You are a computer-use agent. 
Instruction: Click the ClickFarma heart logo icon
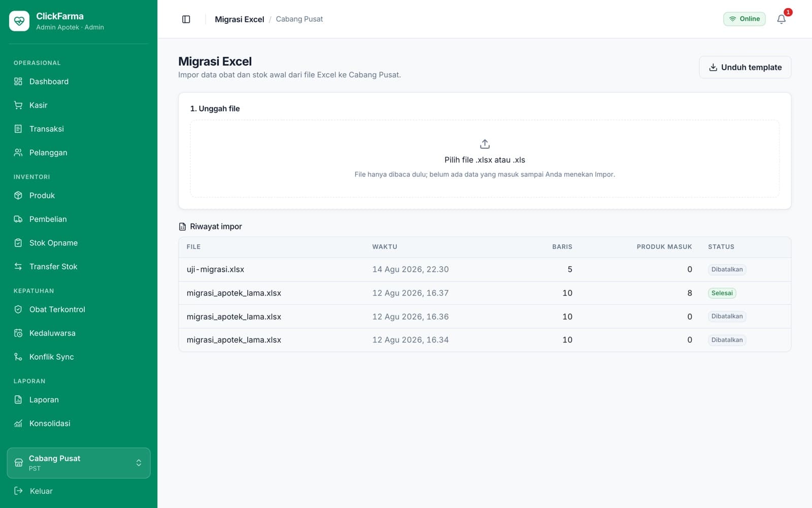tap(19, 21)
